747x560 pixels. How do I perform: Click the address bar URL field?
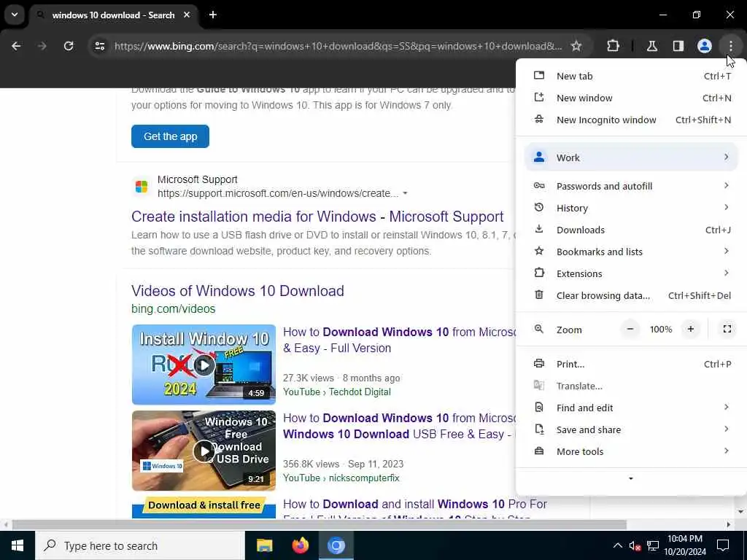coord(338,46)
